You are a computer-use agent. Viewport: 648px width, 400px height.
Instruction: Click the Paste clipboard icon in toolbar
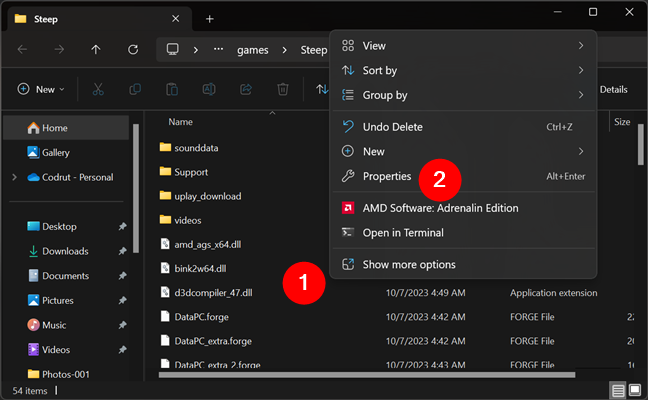pyautogui.click(x=172, y=89)
